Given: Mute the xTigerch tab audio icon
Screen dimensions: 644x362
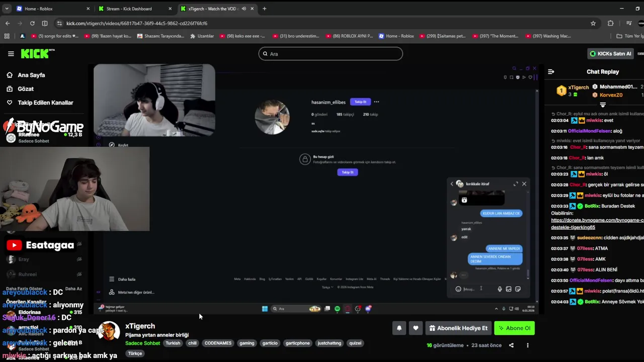Looking at the screenshot, I should (x=244, y=9).
